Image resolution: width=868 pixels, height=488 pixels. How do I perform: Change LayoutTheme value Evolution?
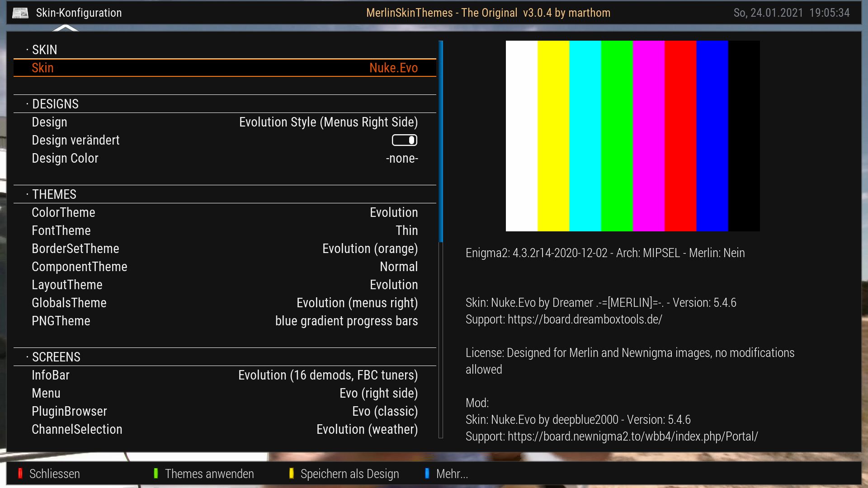coord(394,285)
